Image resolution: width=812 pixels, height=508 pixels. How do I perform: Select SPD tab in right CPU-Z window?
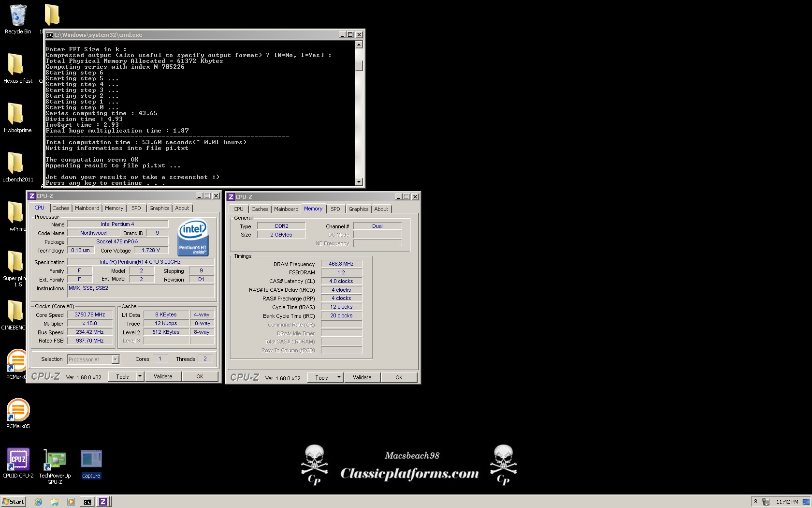335,209
